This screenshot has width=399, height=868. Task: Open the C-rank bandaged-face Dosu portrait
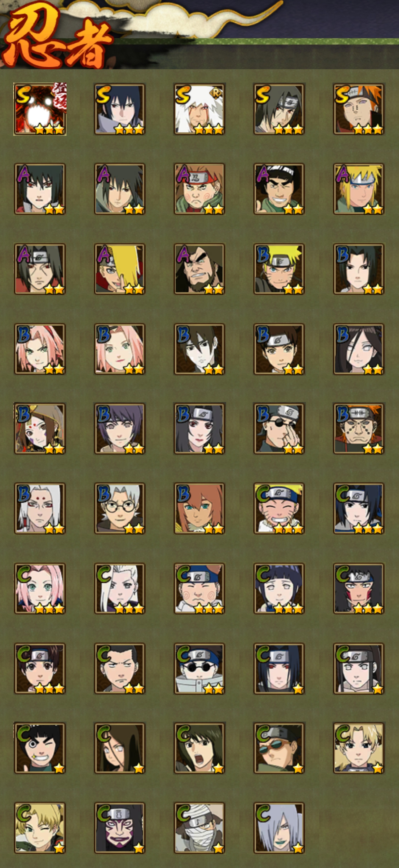[x=199, y=828]
